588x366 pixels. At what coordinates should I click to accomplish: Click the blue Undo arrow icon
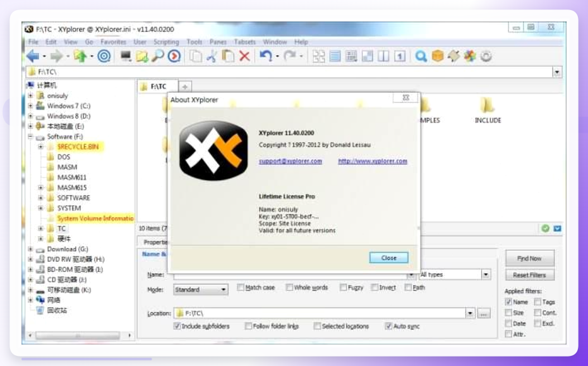(x=266, y=56)
